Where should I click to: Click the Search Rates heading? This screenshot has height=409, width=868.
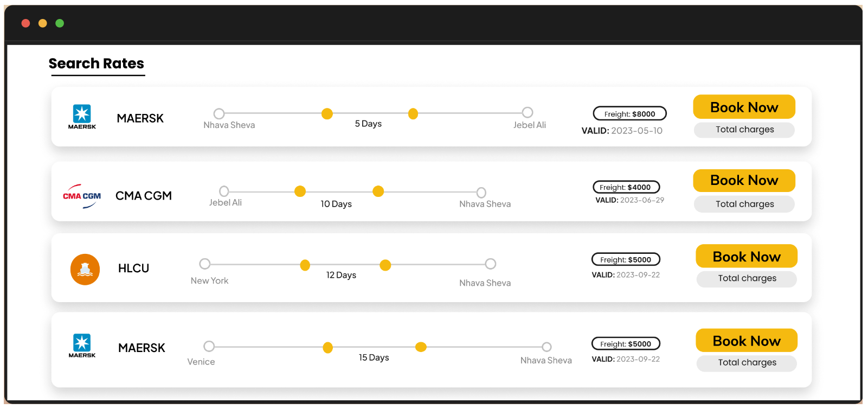tap(97, 63)
